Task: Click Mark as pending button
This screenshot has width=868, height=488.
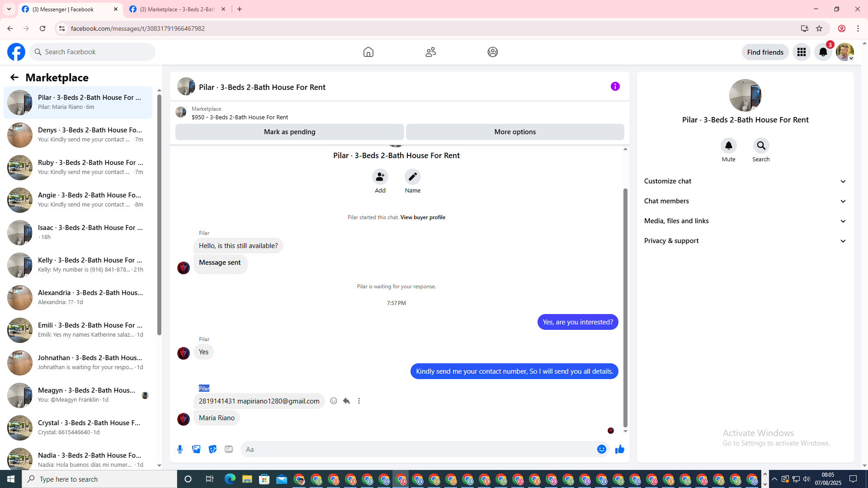Action: pyautogui.click(x=290, y=132)
